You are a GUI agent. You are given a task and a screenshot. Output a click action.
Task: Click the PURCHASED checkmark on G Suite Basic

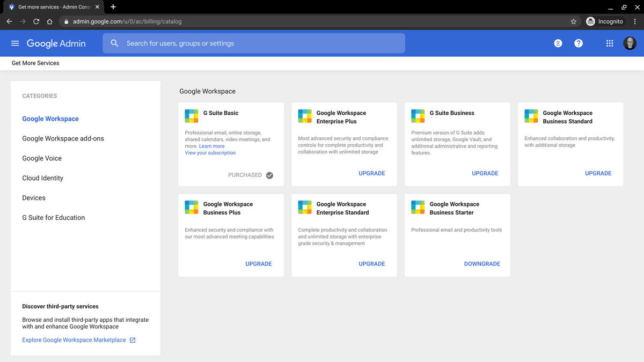click(x=269, y=175)
